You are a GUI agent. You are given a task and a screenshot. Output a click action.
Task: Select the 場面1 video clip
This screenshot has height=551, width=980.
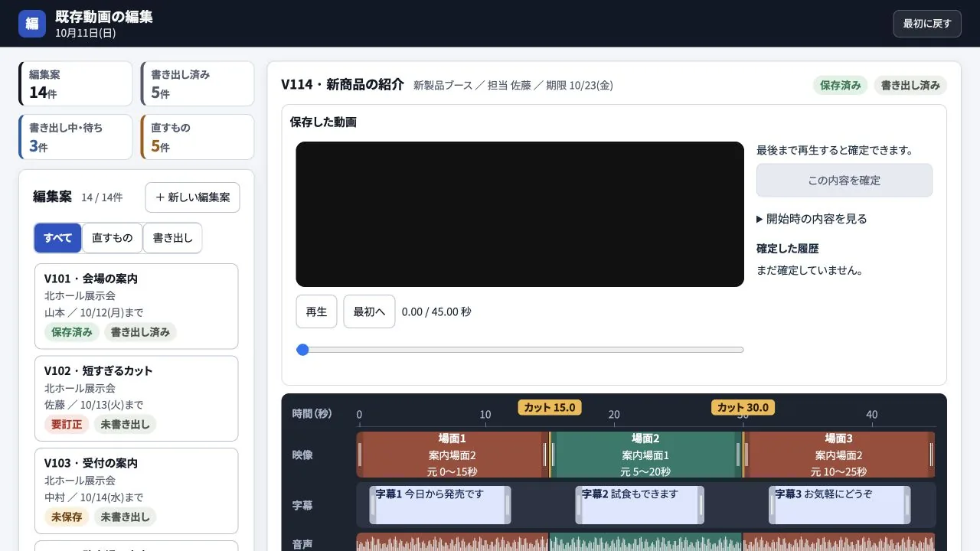(x=452, y=455)
